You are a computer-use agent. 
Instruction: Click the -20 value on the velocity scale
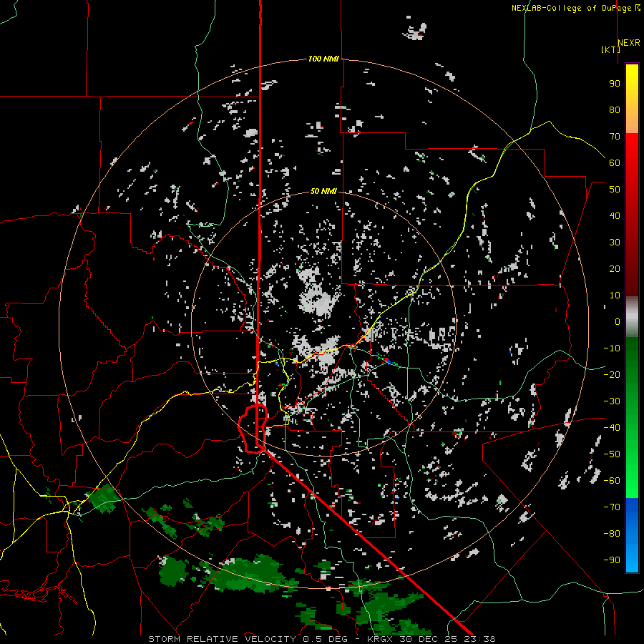point(612,375)
